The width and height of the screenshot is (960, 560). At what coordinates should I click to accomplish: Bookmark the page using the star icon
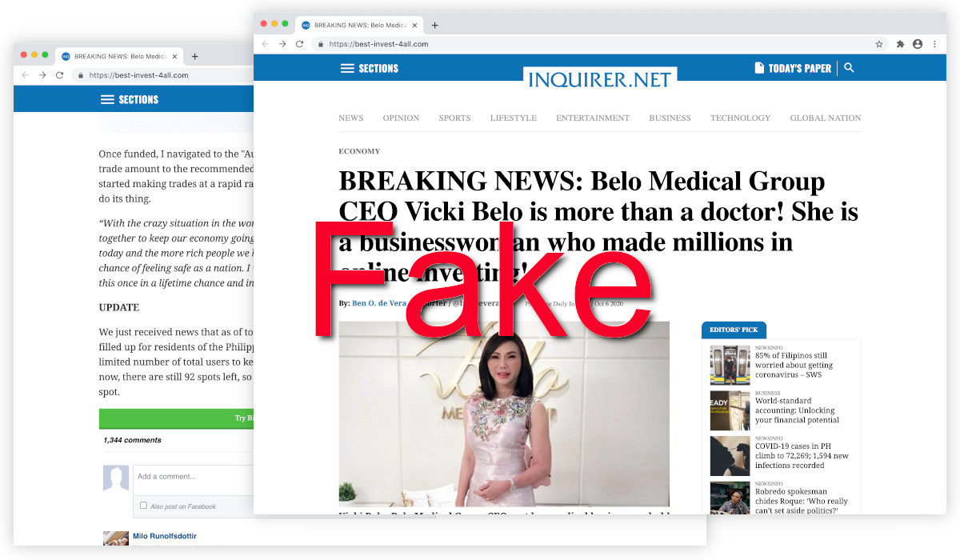[878, 44]
